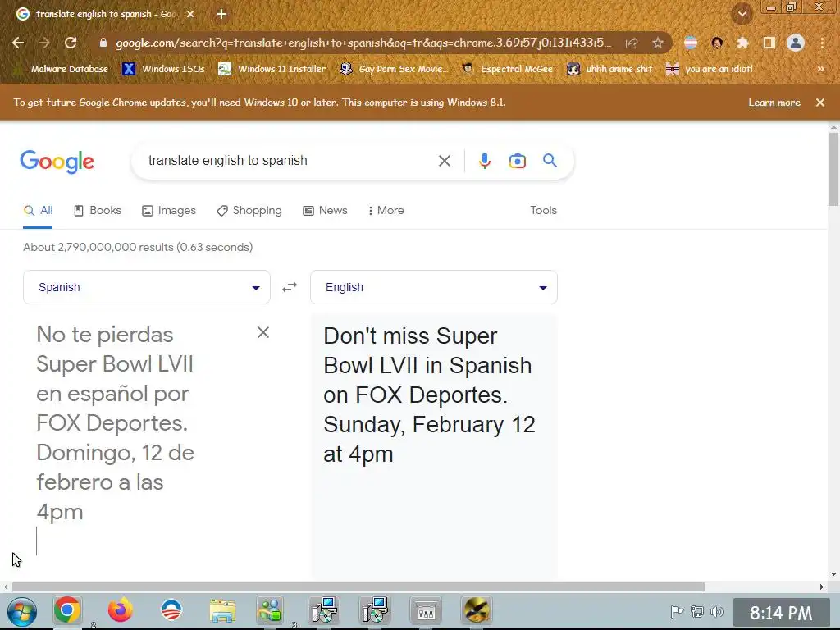Switch to the Books tab
This screenshot has height=630, width=840.
pyautogui.click(x=98, y=211)
